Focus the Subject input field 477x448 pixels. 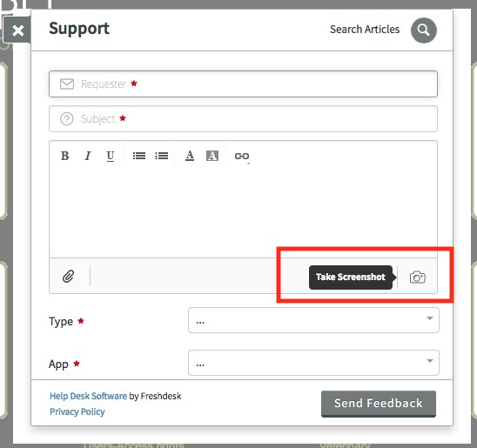pos(243,119)
